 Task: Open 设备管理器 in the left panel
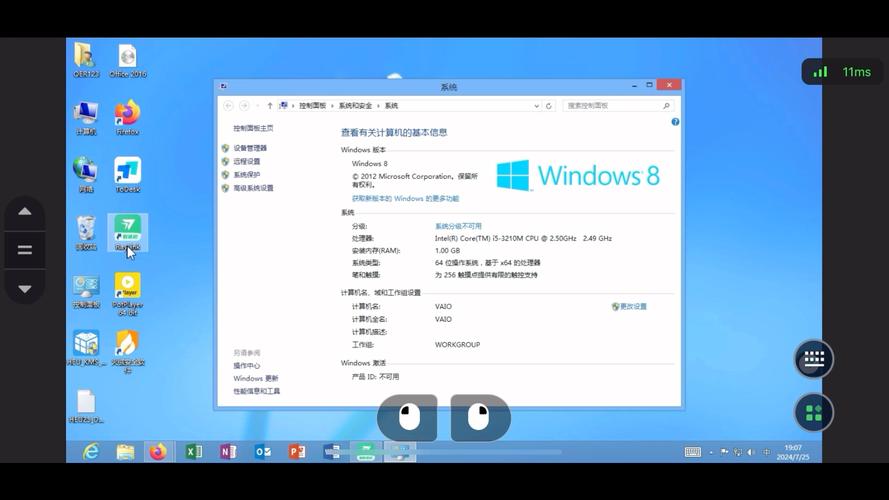(250, 148)
